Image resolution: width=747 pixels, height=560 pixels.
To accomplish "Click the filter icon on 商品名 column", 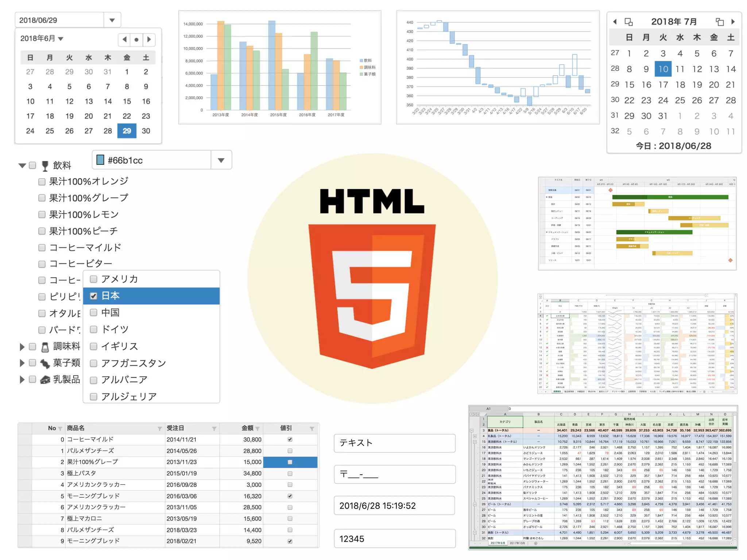I will click(x=159, y=429).
